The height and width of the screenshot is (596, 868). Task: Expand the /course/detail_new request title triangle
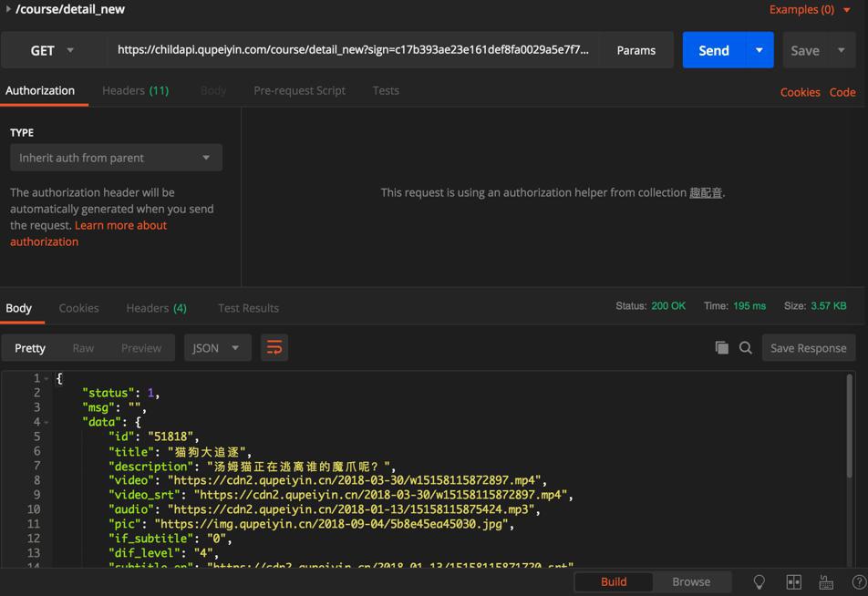[x=8, y=9]
